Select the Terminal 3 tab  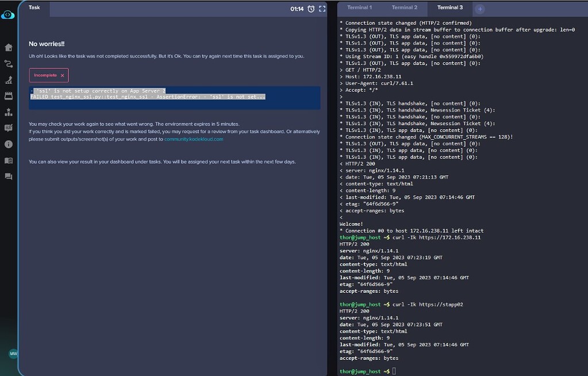[449, 7]
